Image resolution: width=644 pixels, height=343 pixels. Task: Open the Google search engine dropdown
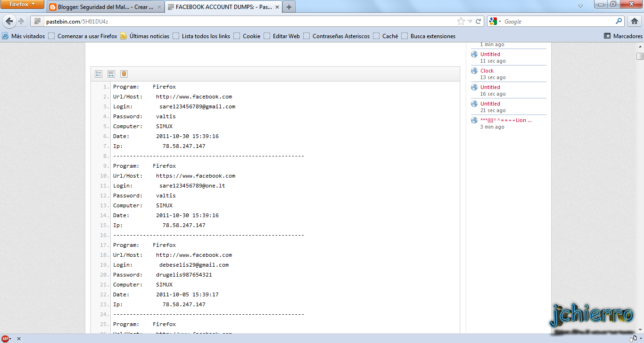[x=498, y=21]
